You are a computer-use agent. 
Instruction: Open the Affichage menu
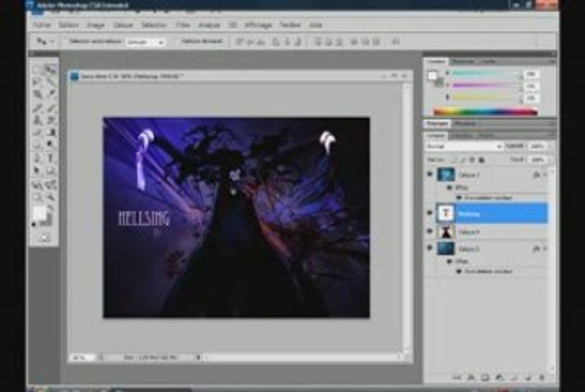coord(258,25)
